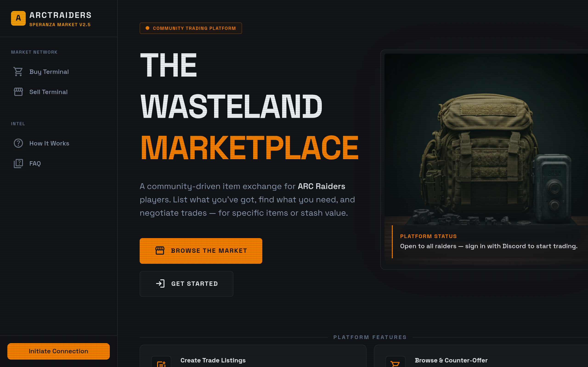Click the Community Trading Platform badge

click(x=191, y=28)
